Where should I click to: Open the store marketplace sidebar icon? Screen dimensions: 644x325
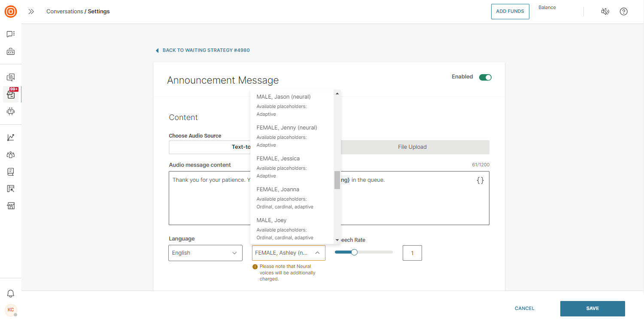point(11,206)
